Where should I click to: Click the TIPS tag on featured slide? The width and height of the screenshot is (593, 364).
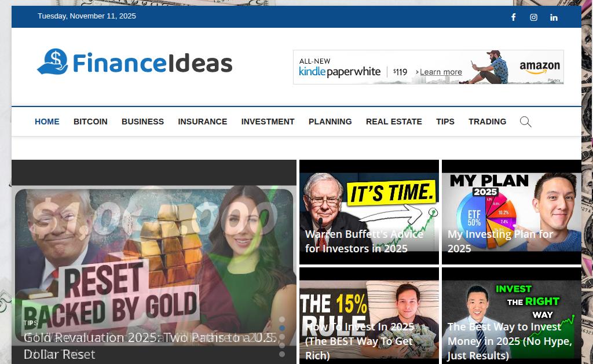(31, 323)
